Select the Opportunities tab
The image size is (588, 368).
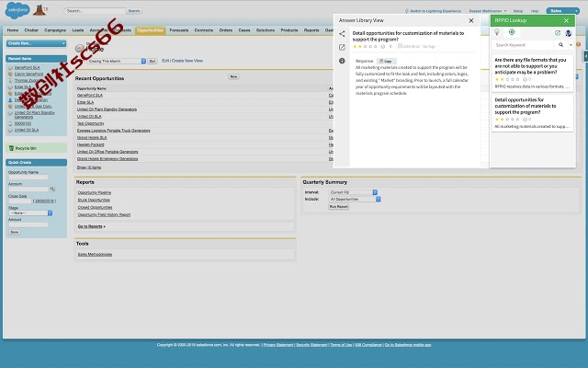tap(150, 30)
